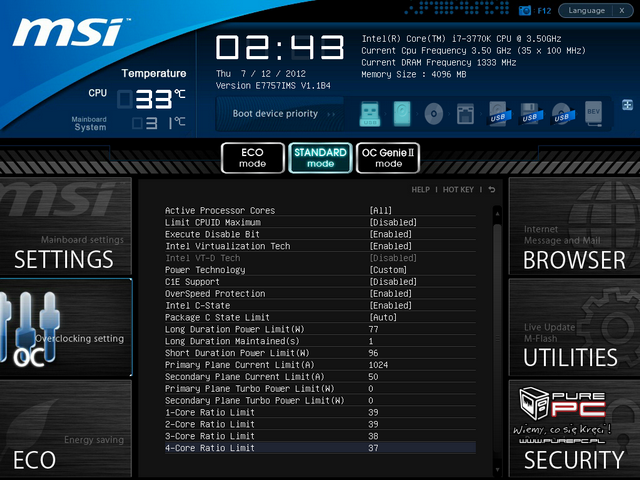The height and width of the screenshot is (480, 640).
Task: Toggle OverSpeed Protection [Enabled] value
Action: click(x=391, y=293)
